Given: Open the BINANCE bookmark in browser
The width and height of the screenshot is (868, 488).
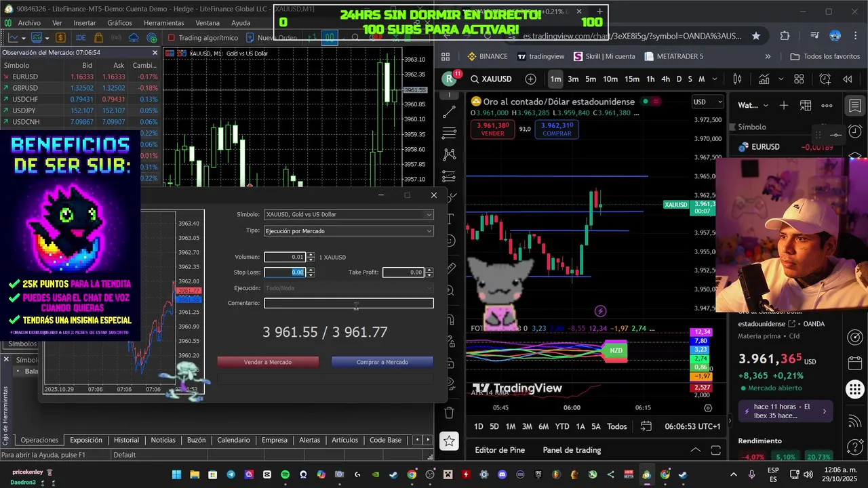Looking at the screenshot, I should tap(488, 56).
